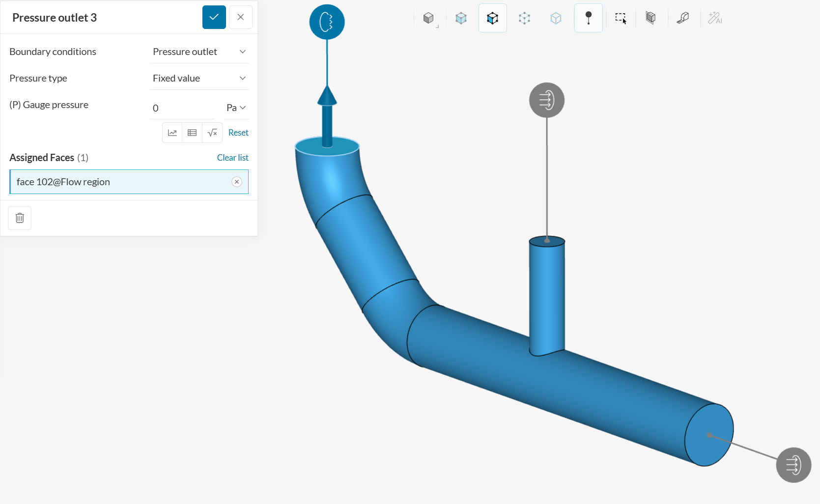Open the table input icon
The width and height of the screenshot is (820, 504).
[x=192, y=133]
